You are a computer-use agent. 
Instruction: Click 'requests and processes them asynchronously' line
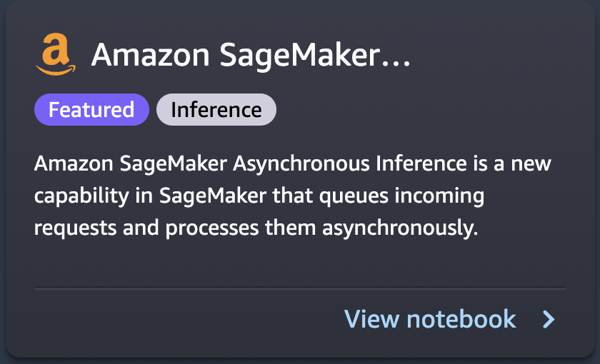tap(256, 228)
